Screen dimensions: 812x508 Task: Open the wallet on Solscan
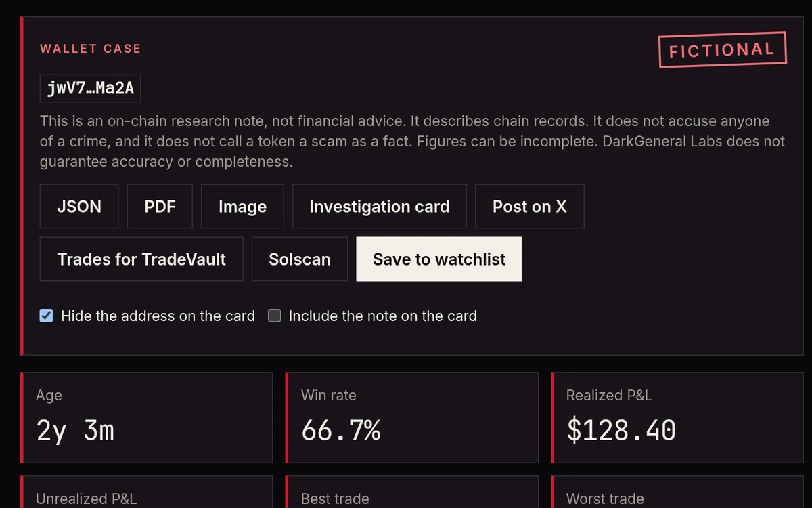tap(300, 259)
